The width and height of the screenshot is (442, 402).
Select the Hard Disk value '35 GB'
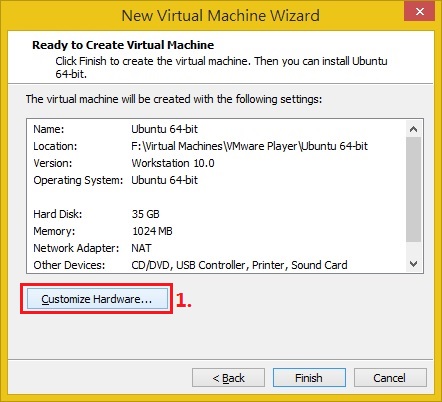pos(146,214)
